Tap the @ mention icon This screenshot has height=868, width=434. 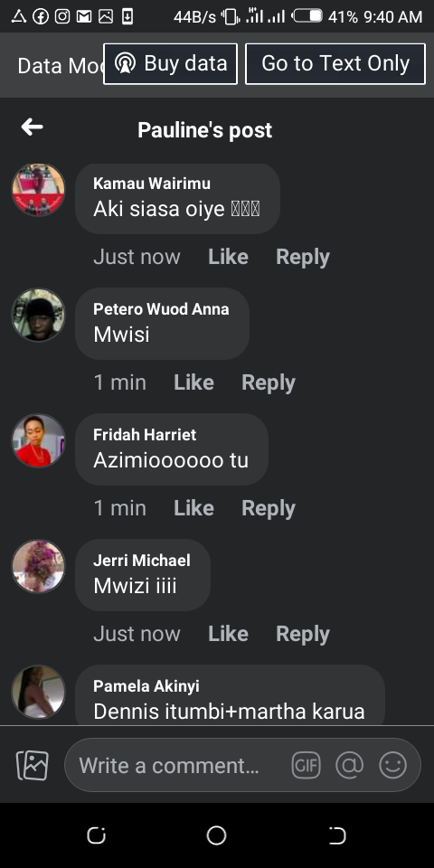tap(350, 766)
